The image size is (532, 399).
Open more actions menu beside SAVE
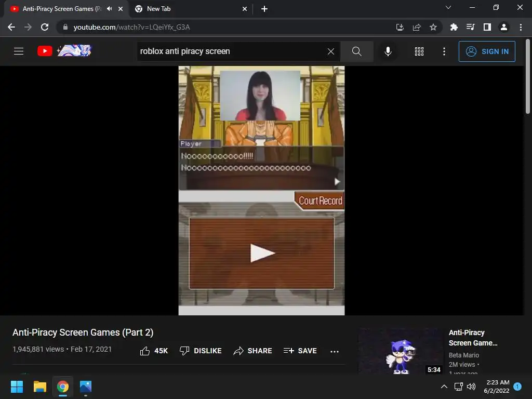click(335, 352)
